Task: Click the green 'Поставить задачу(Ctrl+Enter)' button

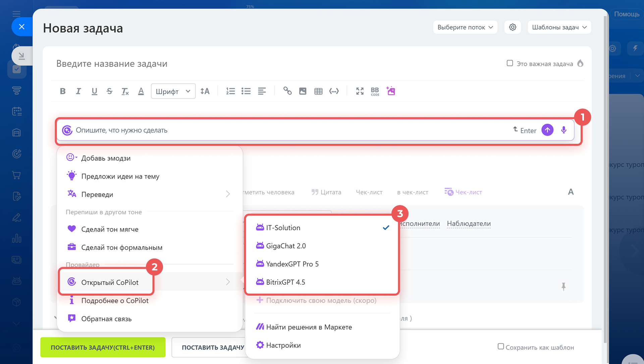Action: click(x=103, y=347)
